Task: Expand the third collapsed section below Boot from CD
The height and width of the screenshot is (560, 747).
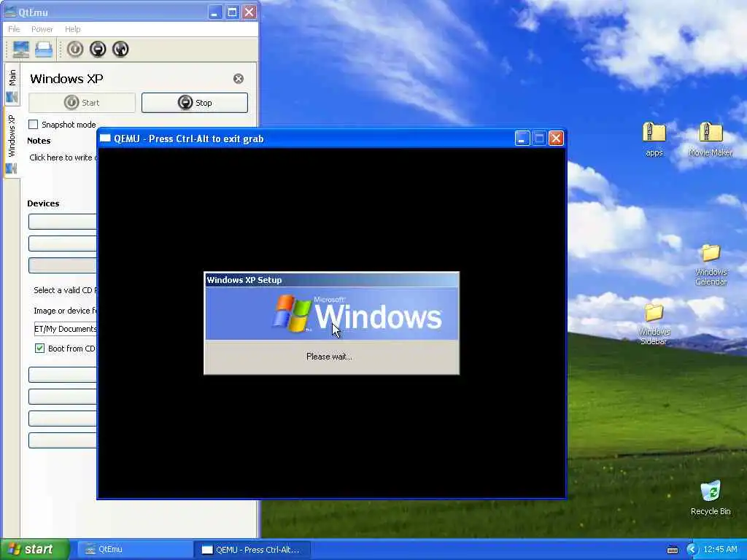Action: (63, 419)
